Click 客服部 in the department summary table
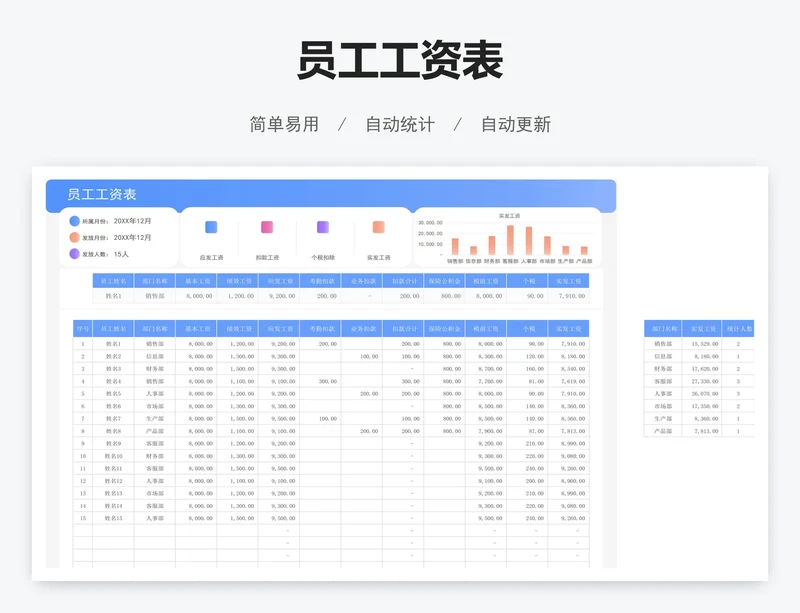The width and height of the screenshot is (800, 613). click(x=663, y=381)
